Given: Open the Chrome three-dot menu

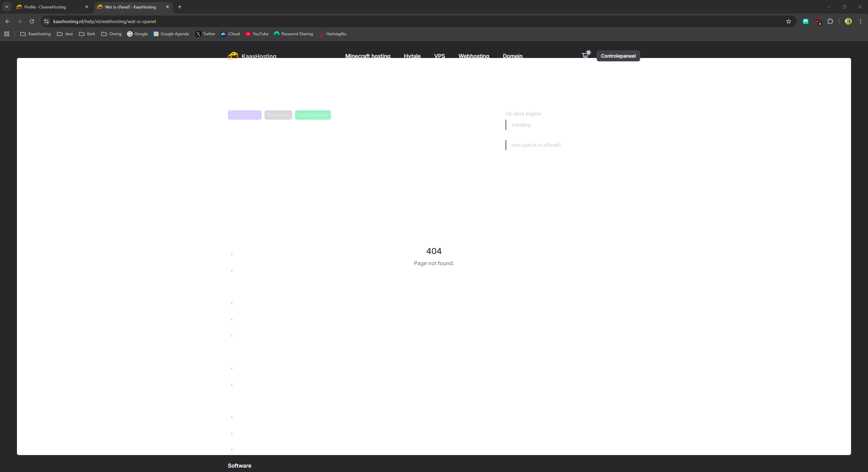Looking at the screenshot, I should click(x=861, y=21).
